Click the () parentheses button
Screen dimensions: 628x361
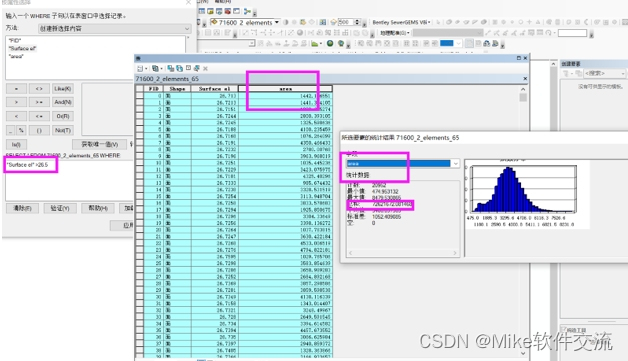39,130
